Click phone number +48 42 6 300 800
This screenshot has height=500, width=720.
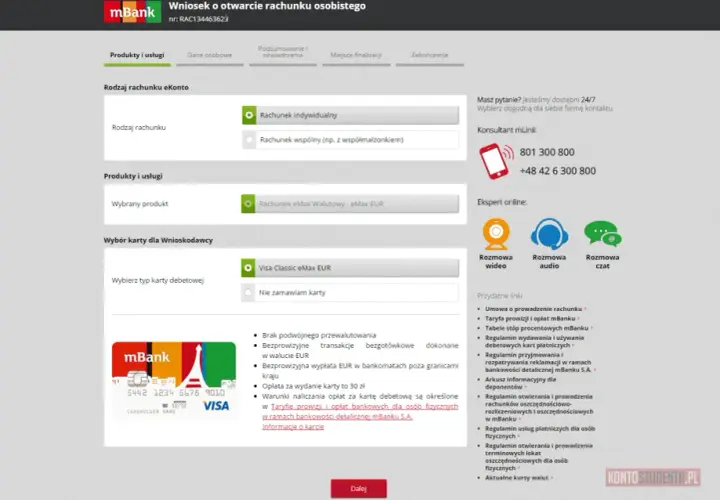pos(557,171)
